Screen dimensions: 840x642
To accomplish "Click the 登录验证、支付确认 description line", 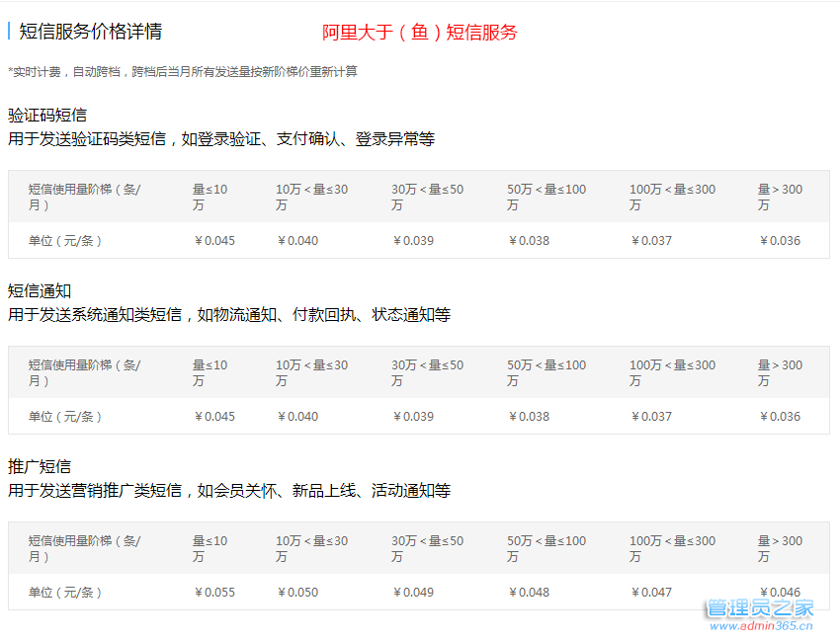I will [x=221, y=139].
